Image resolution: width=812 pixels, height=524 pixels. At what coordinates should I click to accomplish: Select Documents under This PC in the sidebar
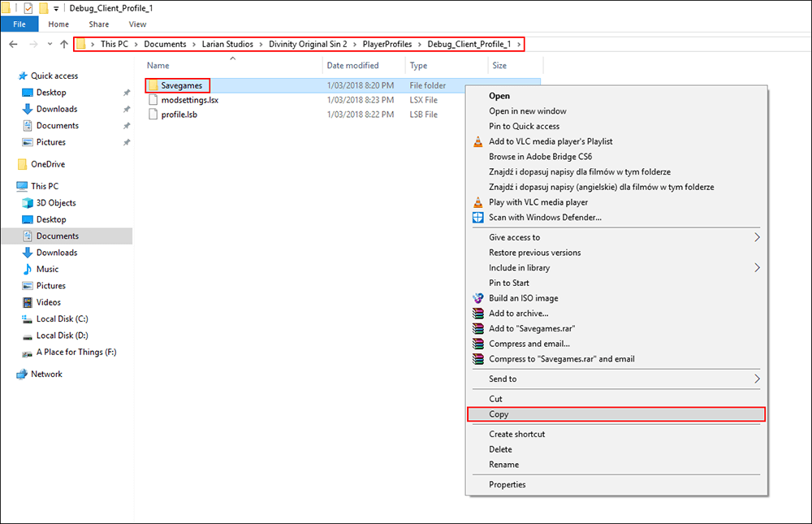67,236
